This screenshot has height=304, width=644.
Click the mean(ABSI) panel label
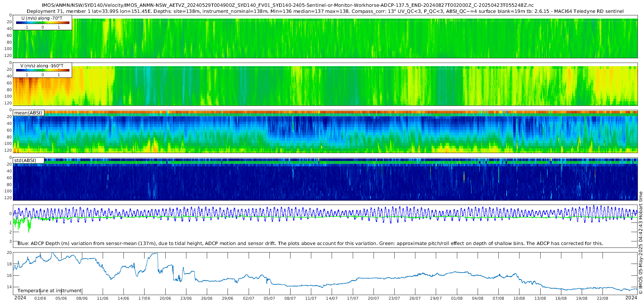pyautogui.click(x=28, y=113)
